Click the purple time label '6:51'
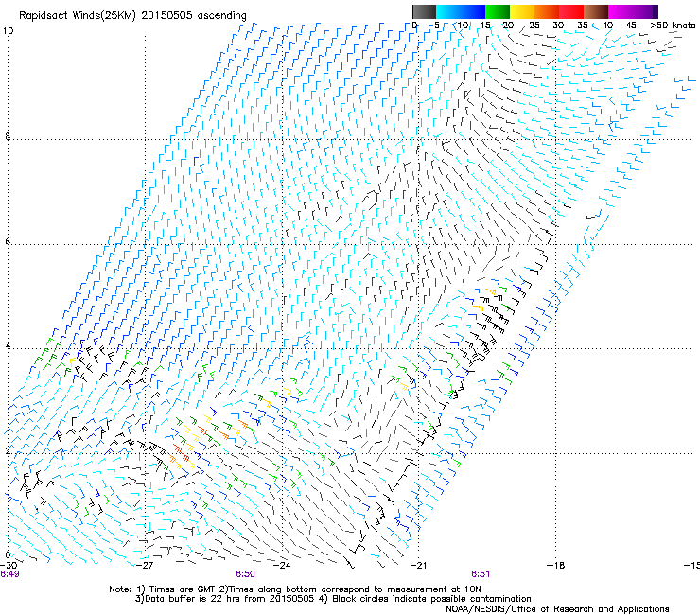 point(481,574)
